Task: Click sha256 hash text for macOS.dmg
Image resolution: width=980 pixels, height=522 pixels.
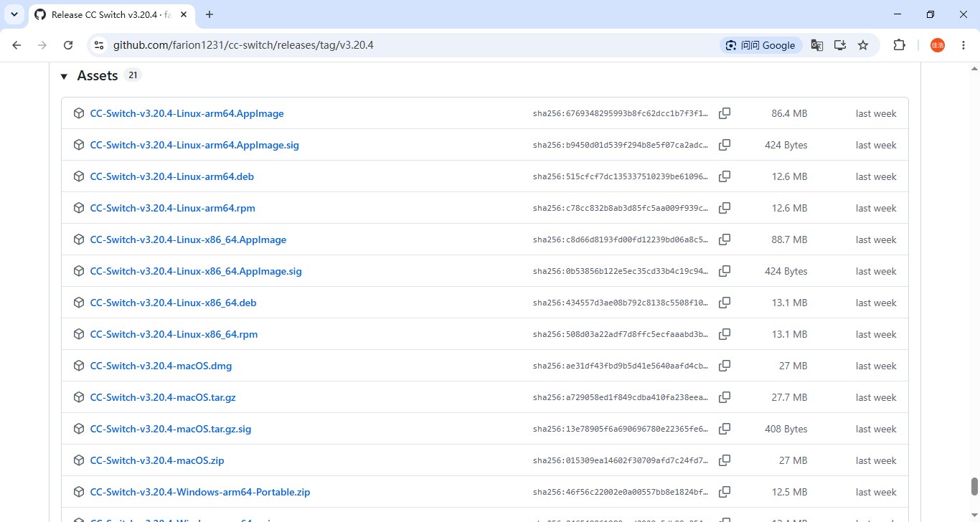Action: pos(621,366)
